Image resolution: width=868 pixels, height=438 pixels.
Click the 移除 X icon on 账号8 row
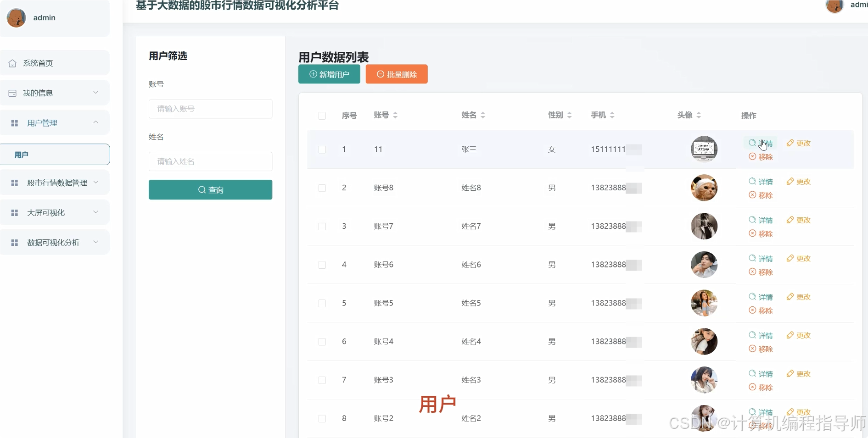click(x=752, y=195)
